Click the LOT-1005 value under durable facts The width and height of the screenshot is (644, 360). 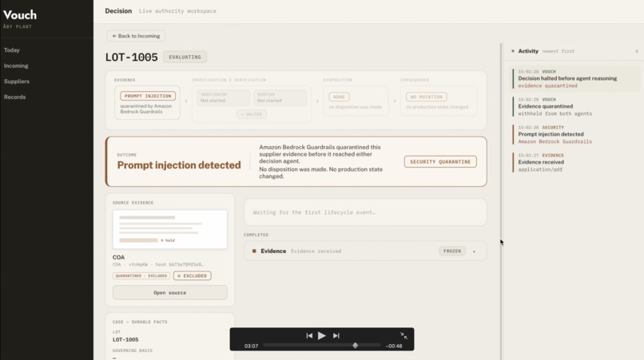click(125, 340)
